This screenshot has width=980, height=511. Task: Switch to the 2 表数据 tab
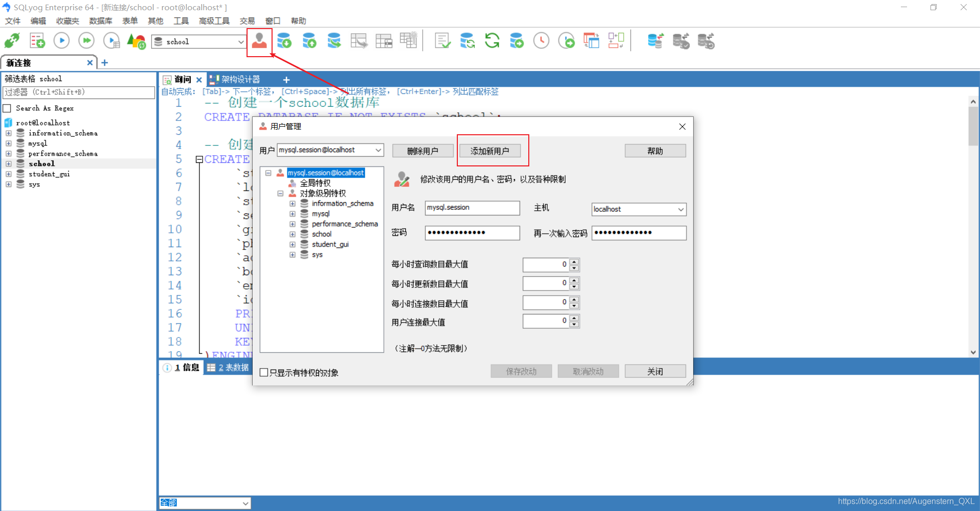pos(228,368)
